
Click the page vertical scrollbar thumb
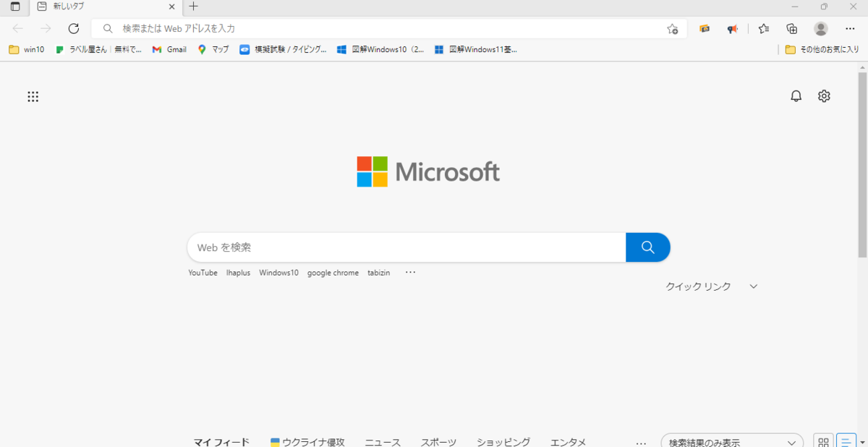click(x=862, y=165)
